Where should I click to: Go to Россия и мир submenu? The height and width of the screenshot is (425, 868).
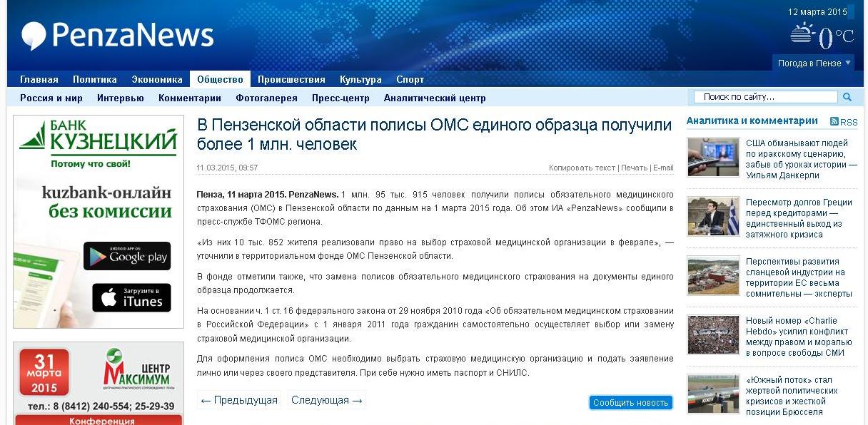[x=51, y=98]
